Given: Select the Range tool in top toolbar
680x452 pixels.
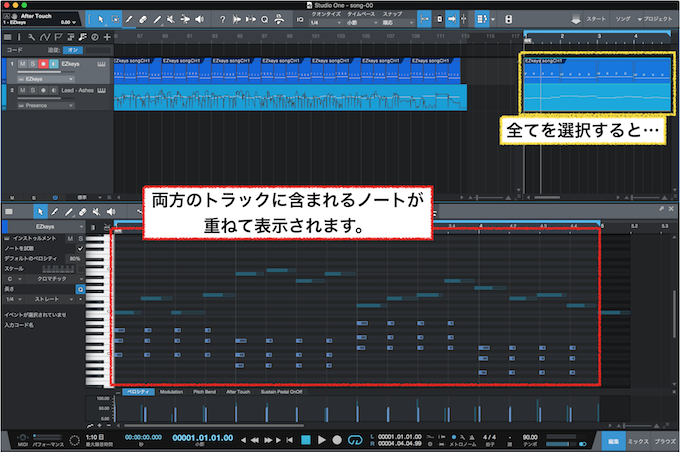Looking at the screenshot, I should 115,20.
